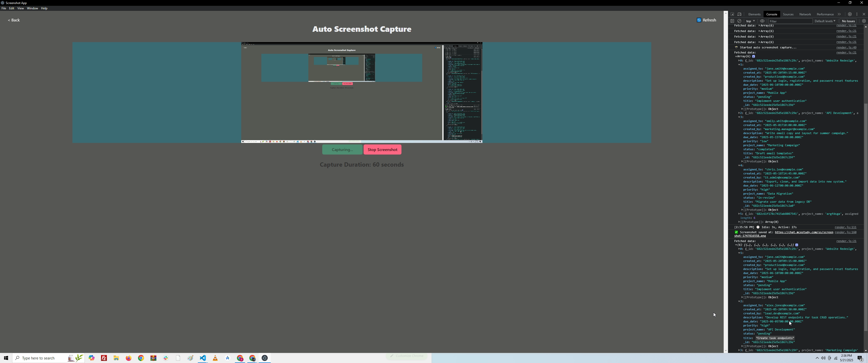
Task: Open Visual Studio Code from the taskbar
Action: (x=203, y=358)
